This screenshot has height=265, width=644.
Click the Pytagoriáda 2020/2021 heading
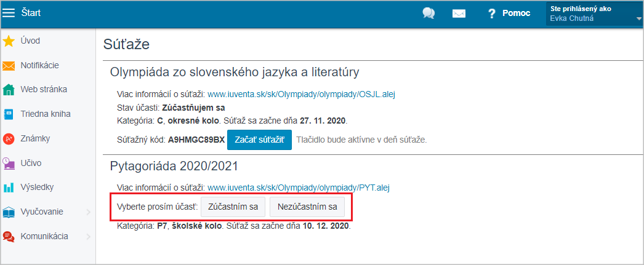point(174,166)
